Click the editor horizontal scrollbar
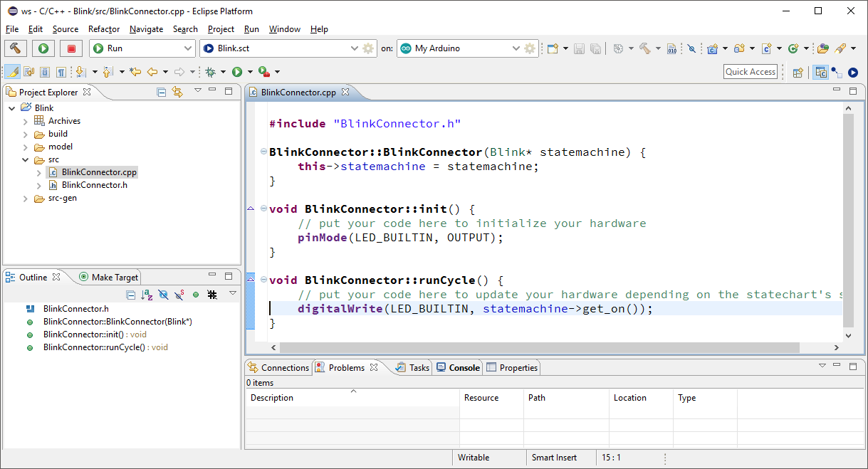This screenshot has height=469, width=868. [539, 347]
